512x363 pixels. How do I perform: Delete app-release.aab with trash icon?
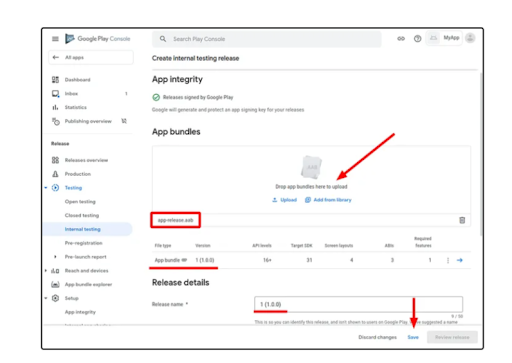tap(462, 220)
